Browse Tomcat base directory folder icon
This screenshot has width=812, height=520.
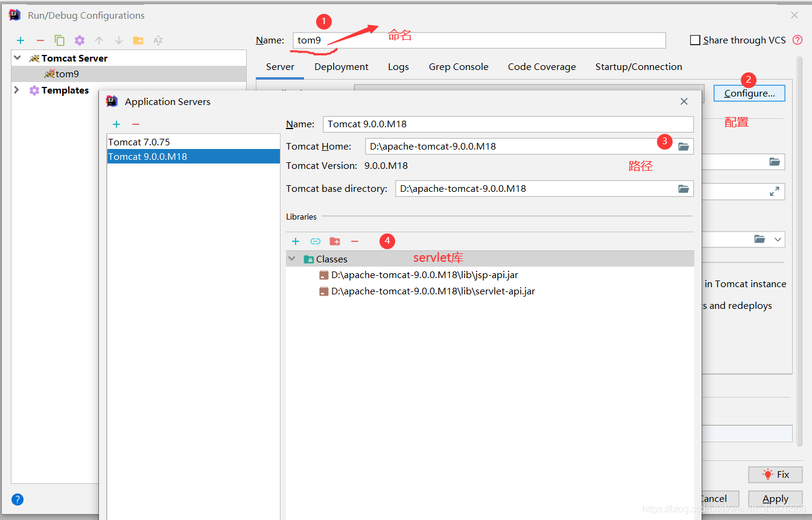pos(684,189)
